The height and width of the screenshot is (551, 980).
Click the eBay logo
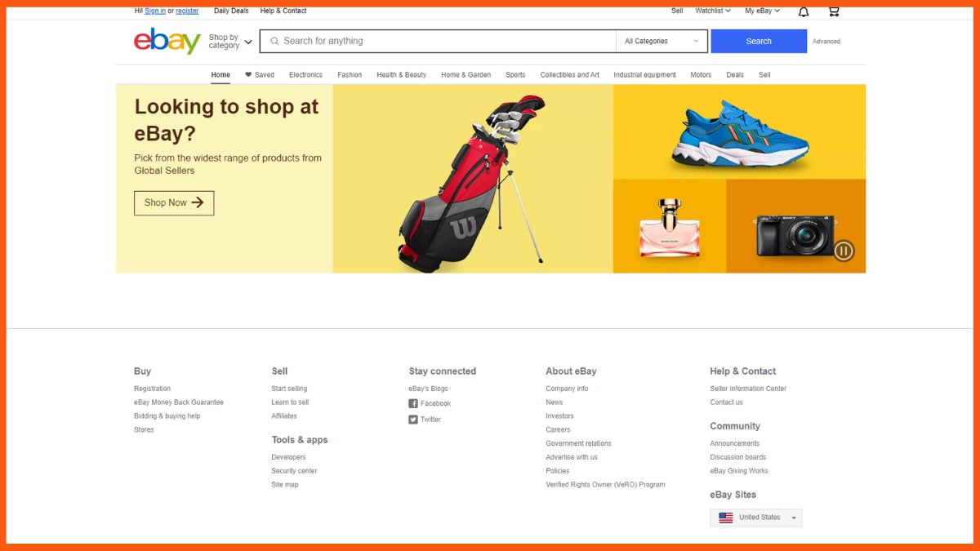click(167, 41)
